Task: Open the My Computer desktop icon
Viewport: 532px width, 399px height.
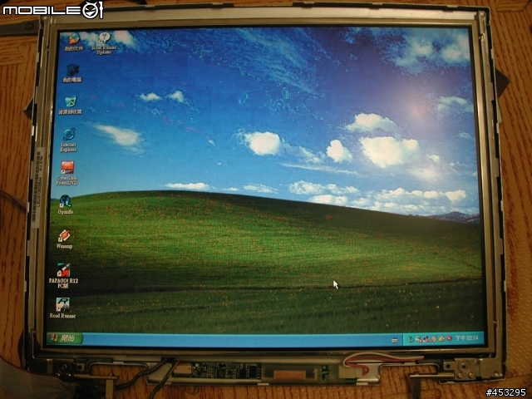Action: point(72,74)
